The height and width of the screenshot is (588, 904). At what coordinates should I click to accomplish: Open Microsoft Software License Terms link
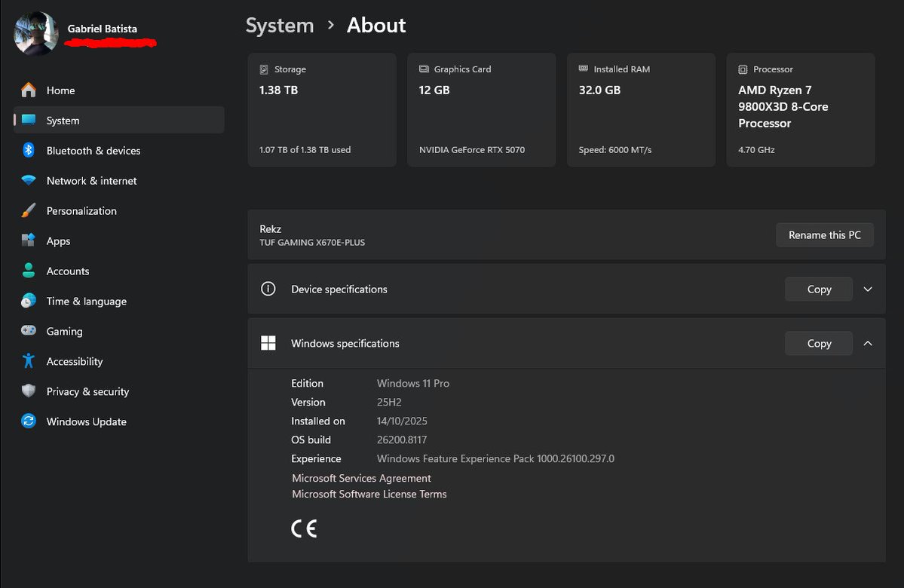pos(369,494)
